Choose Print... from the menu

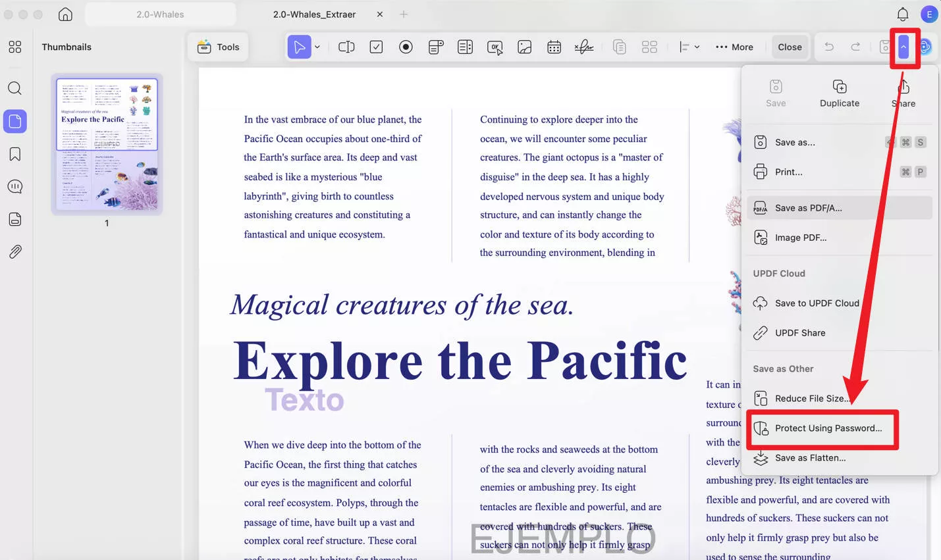(x=840, y=172)
